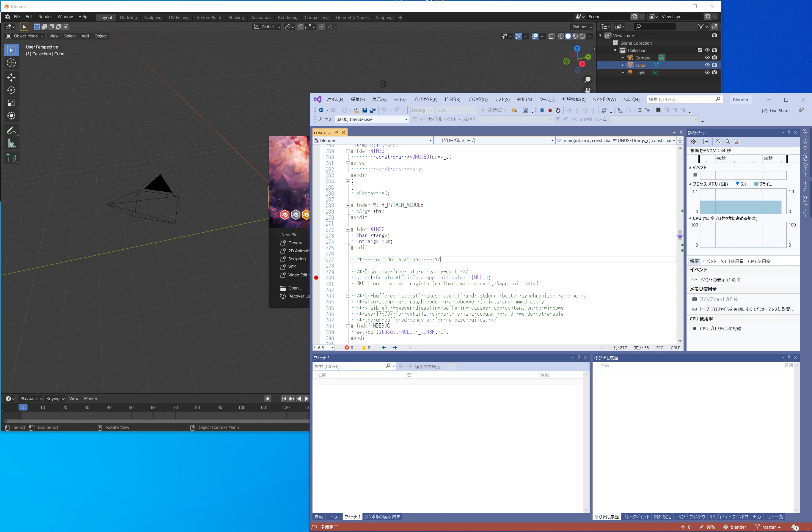This screenshot has width=812, height=532.
Task: Disable the Light in renders
Action: point(715,73)
